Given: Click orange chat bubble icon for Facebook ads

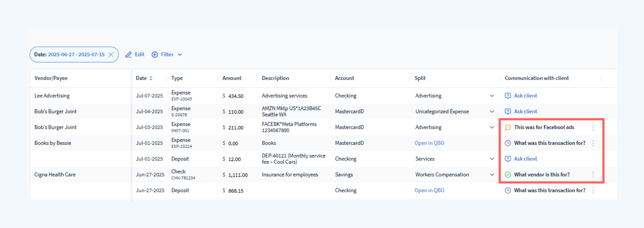Looking at the screenshot, I should 508,127.
